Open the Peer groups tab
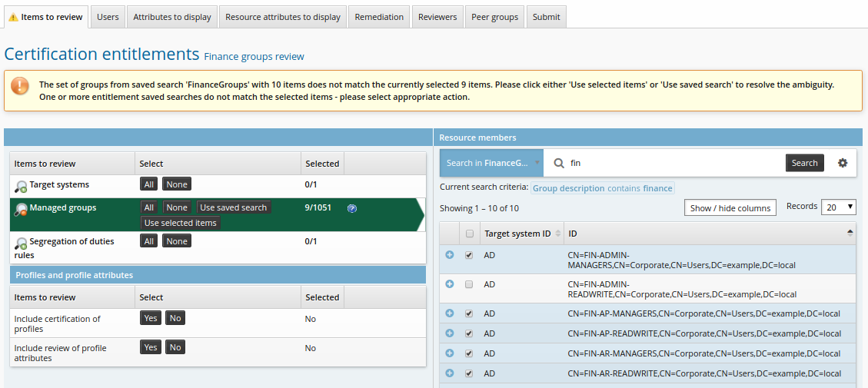This screenshot has height=388, width=868. [x=494, y=17]
